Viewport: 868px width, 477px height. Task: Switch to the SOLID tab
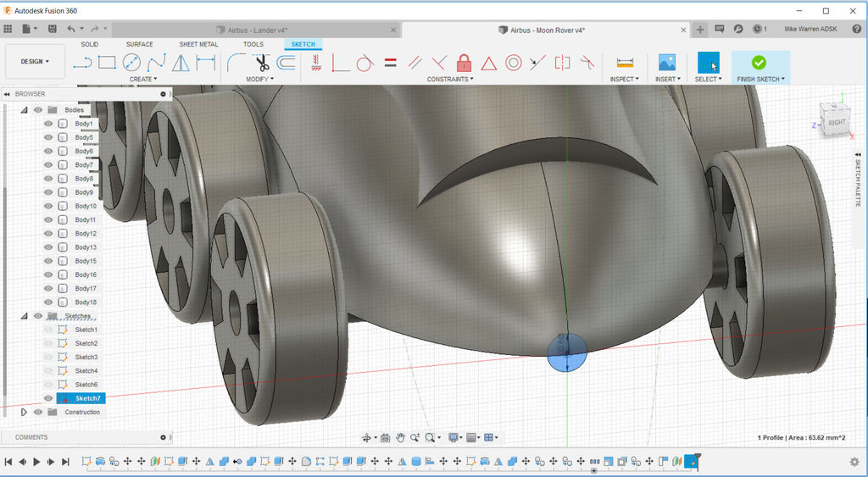click(90, 44)
